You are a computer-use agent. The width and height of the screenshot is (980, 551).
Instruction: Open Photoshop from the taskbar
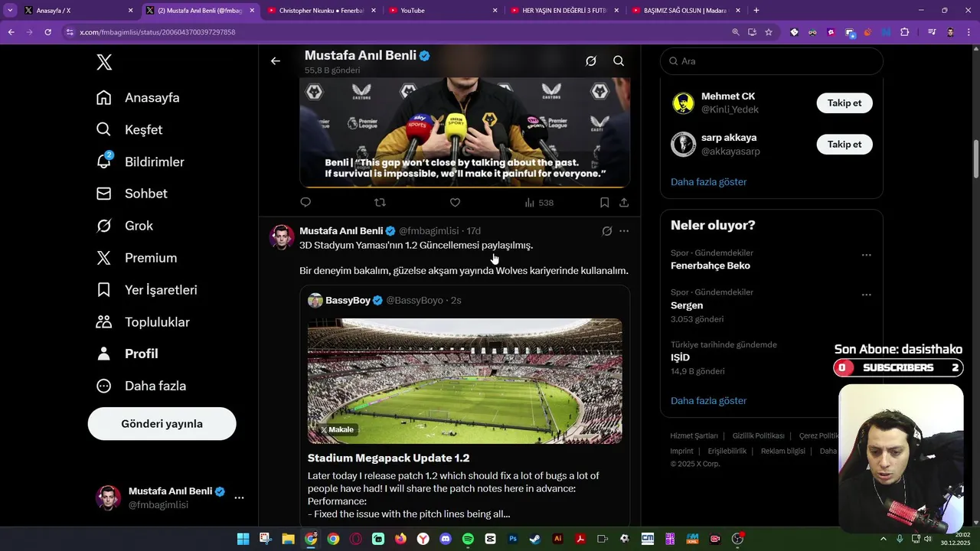point(513,539)
